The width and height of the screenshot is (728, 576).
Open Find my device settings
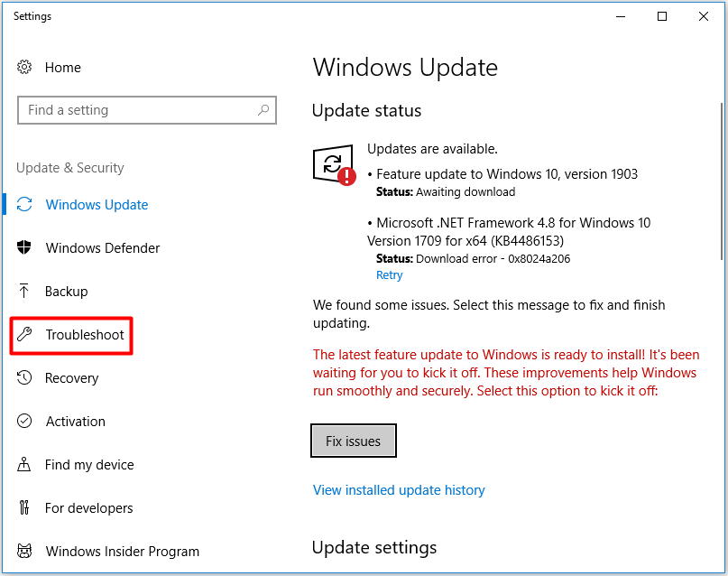[89, 465]
